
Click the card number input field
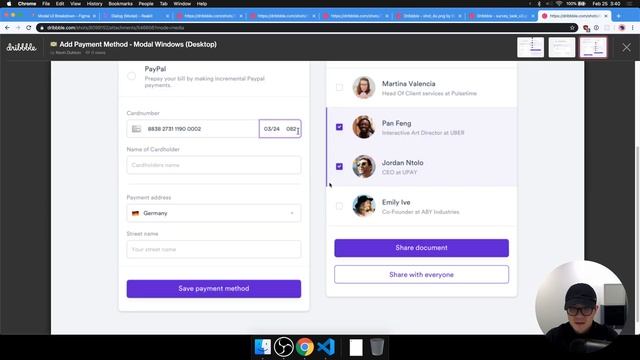(x=193, y=129)
